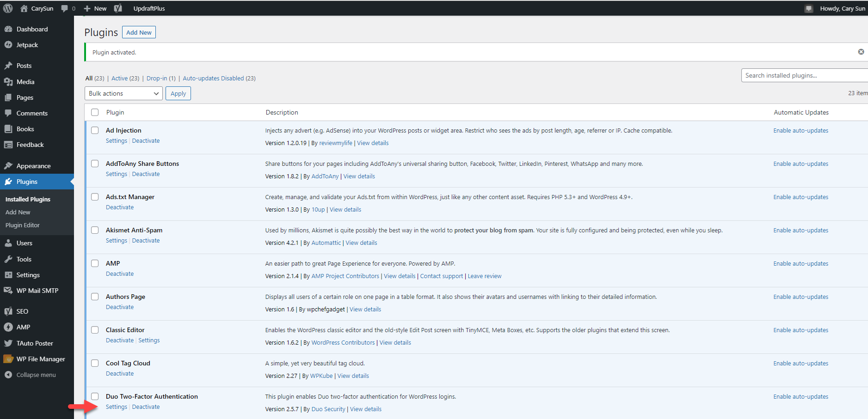The height and width of the screenshot is (419, 868).
Task: Open the Bulk actions dropdown
Action: click(123, 93)
